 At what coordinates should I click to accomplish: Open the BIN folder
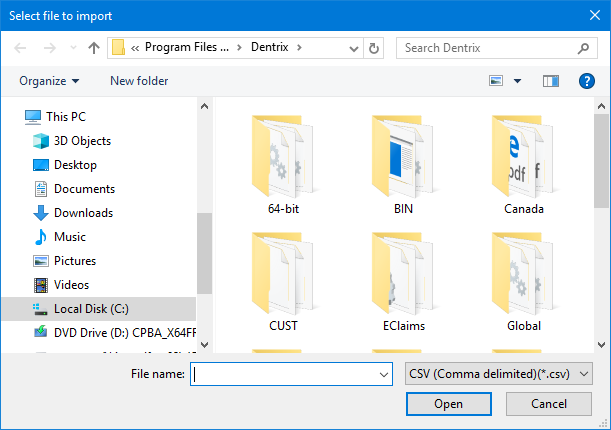pos(404,165)
